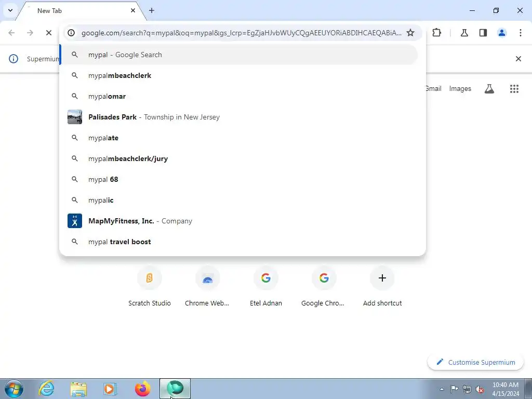Viewport: 532px width, 399px height.
Task: Open the Google apps grid
Action: click(x=514, y=88)
